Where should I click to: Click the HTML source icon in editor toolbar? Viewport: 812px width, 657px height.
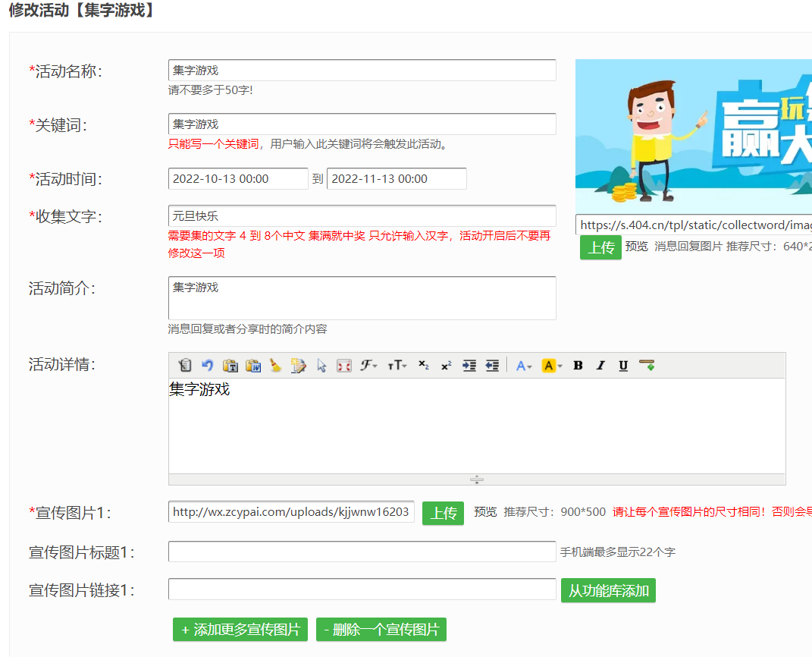click(x=185, y=365)
